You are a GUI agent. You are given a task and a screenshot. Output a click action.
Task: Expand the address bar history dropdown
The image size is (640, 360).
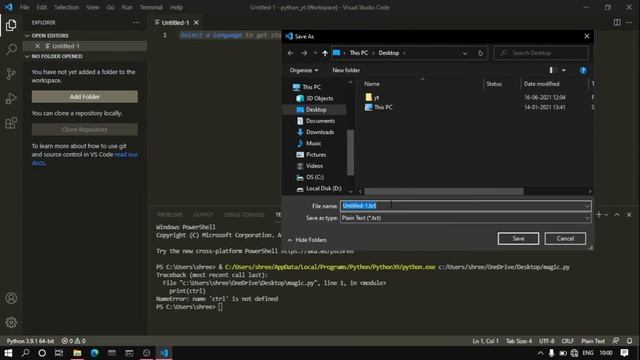(465, 53)
